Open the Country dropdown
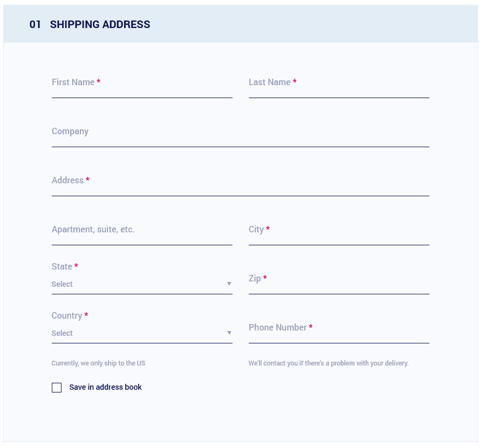485x448 pixels. coord(142,333)
